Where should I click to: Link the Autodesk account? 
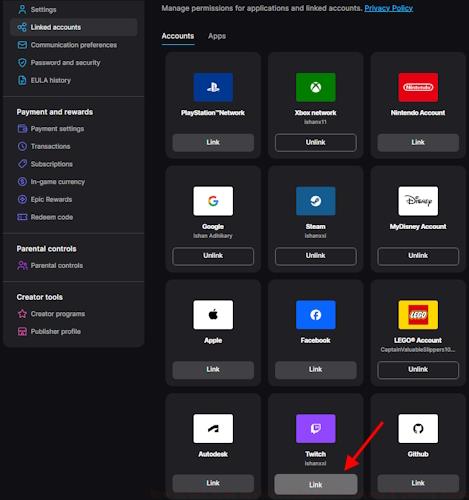213,483
